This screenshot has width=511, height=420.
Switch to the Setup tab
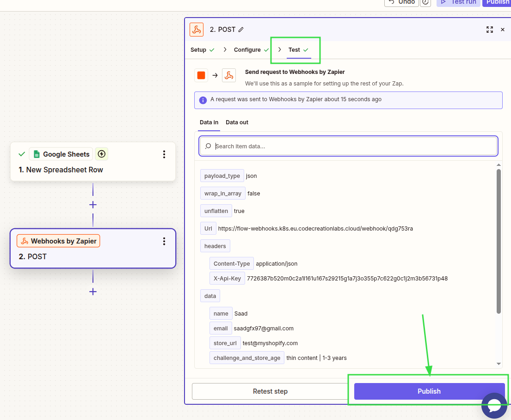point(198,50)
